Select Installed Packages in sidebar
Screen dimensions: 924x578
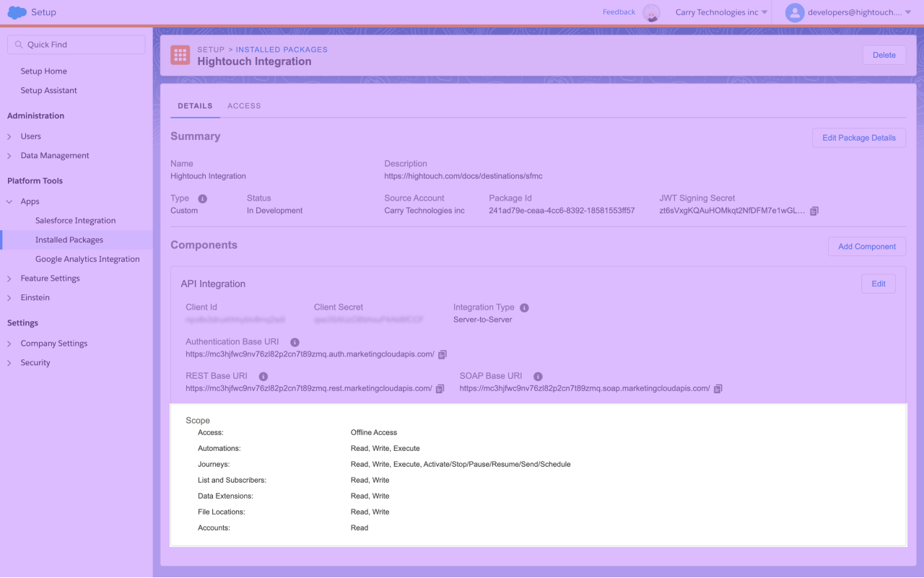pyautogui.click(x=69, y=240)
